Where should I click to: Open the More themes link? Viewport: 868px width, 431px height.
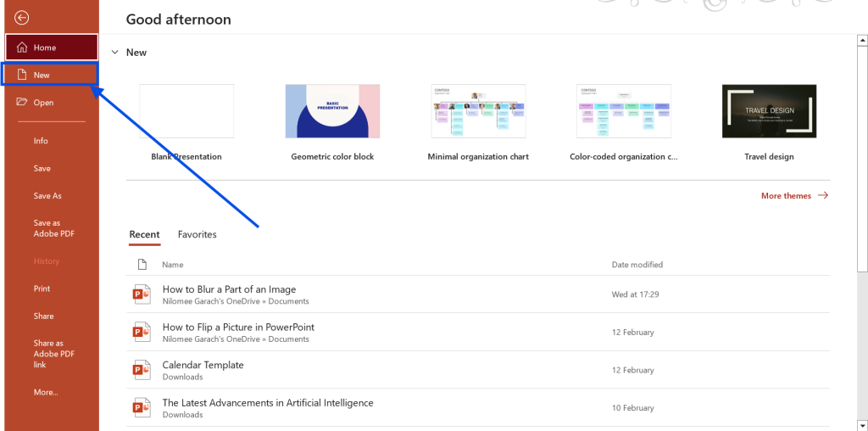point(793,196)
